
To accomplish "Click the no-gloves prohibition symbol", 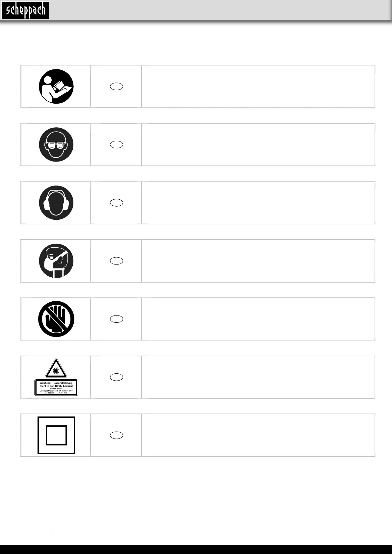I will point(56,319).
